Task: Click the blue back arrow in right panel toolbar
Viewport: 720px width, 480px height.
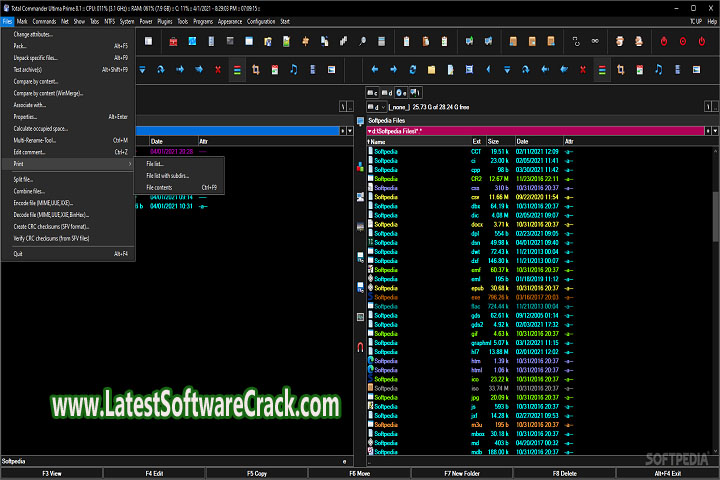Action: point(375,70)
